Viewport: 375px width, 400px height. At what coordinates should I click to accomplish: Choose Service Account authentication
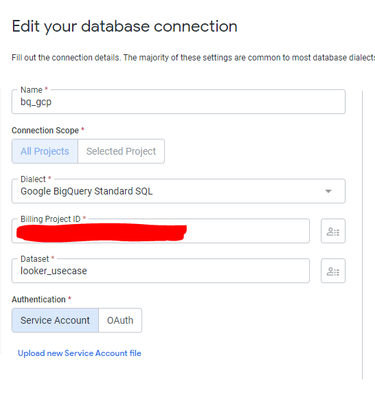(55, 320)
